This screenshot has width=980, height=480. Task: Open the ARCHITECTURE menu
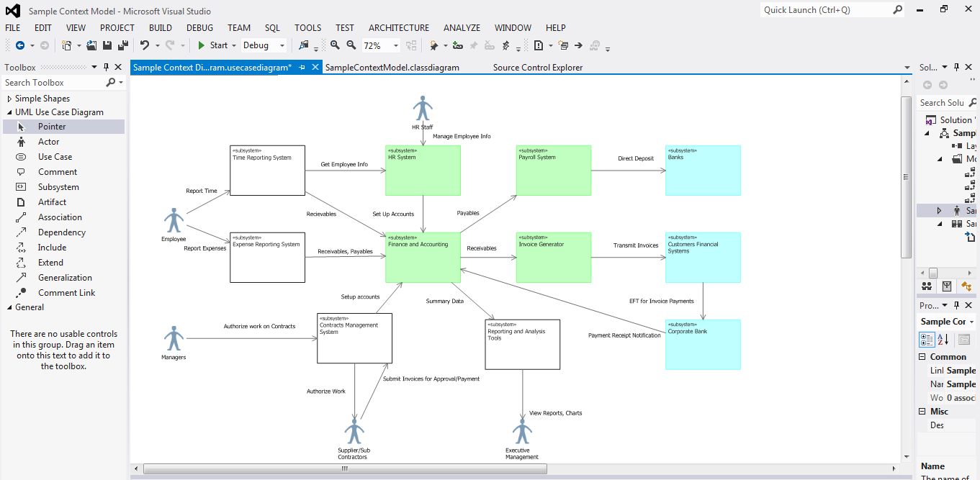(398, 27)
